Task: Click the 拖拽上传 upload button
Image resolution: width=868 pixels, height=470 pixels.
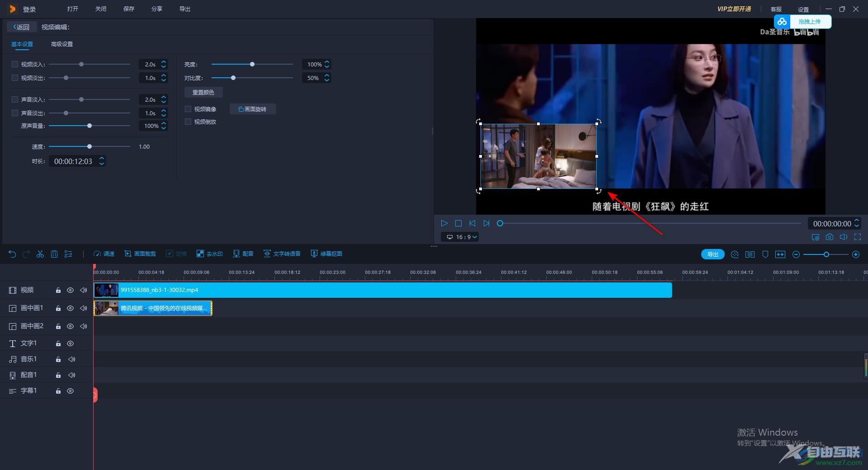Action: coord(803,22)
